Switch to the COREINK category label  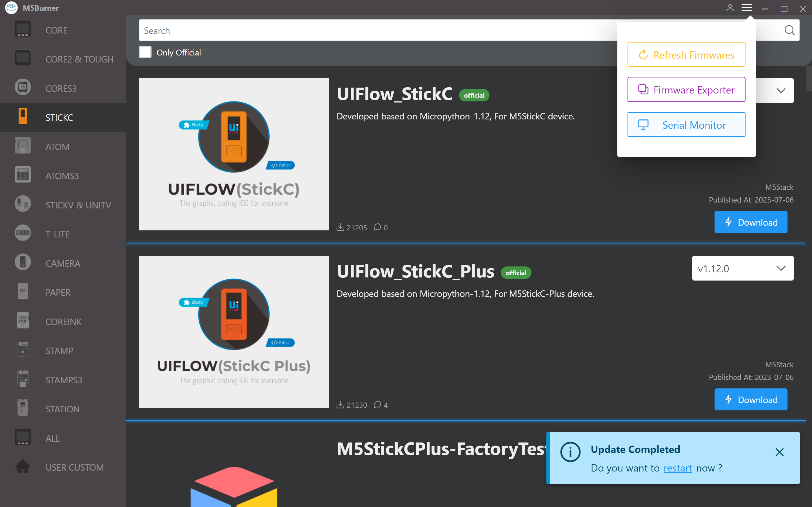click(x=64, y=322)
